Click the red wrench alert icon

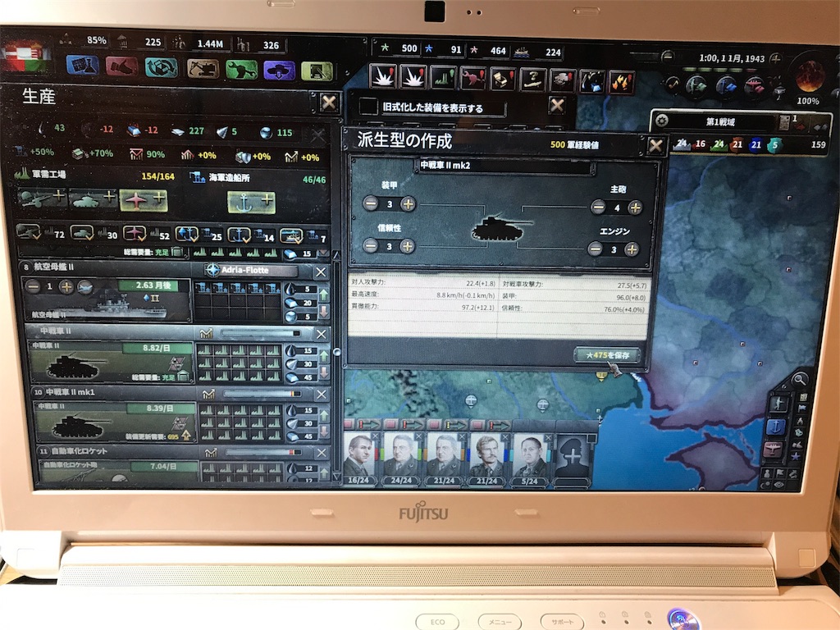click(473, 79)
